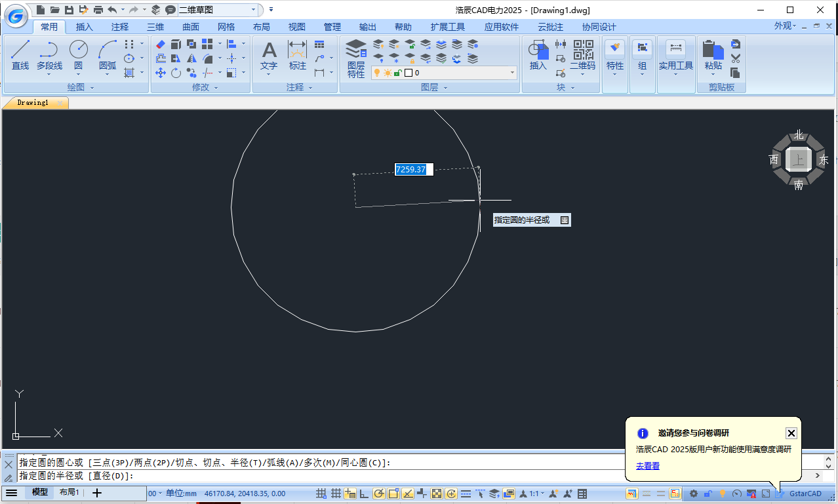This screenshot has width=838, height=504.
Task: Click the Cut scissors icon
Action: (735, 58)
